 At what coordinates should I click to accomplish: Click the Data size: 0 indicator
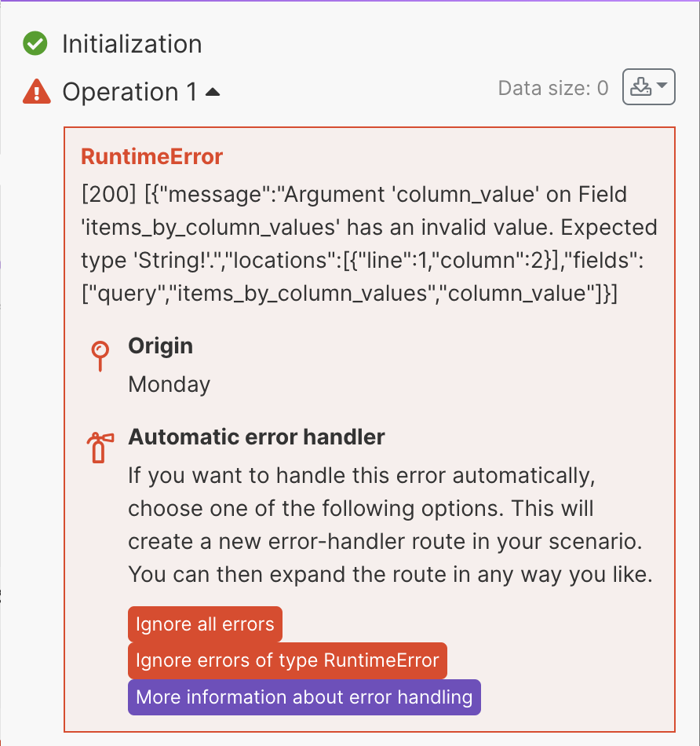553,88
